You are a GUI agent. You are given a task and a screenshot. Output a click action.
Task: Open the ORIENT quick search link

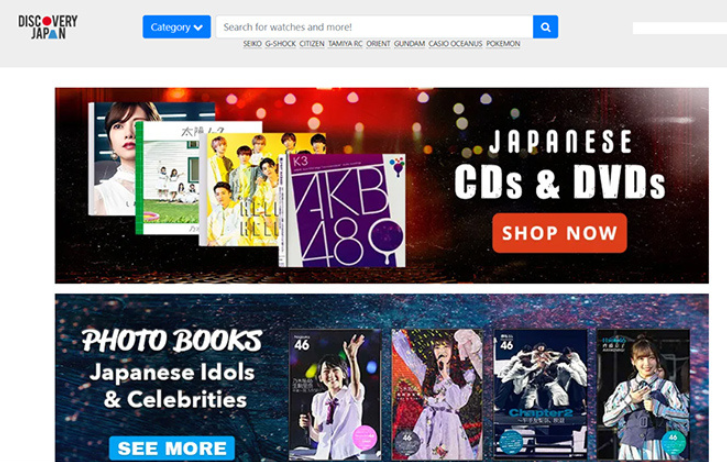(x=378, y=44)
